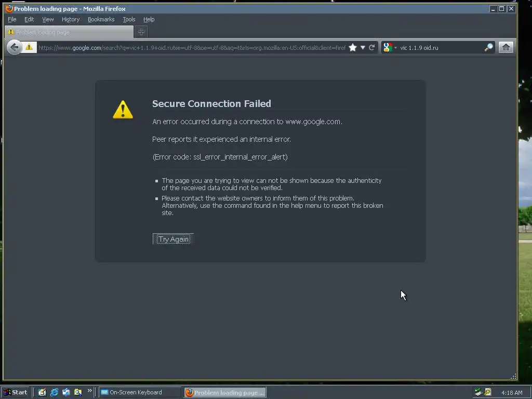Switch to On-Screen Keyboard taskbar button
The width and height of the screenshot is (532, 399).
[140, 392]
